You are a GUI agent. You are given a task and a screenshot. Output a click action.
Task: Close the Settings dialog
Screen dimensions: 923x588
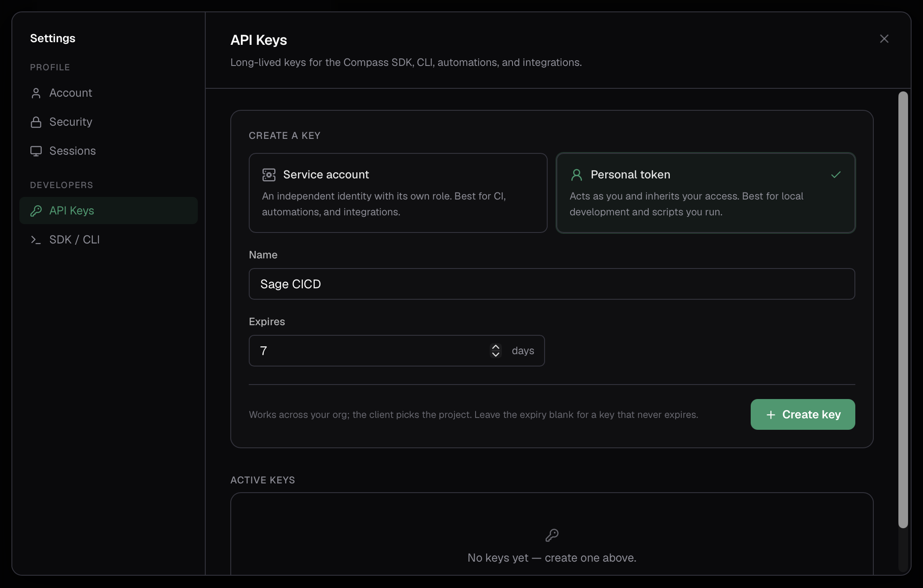(884, 39)
